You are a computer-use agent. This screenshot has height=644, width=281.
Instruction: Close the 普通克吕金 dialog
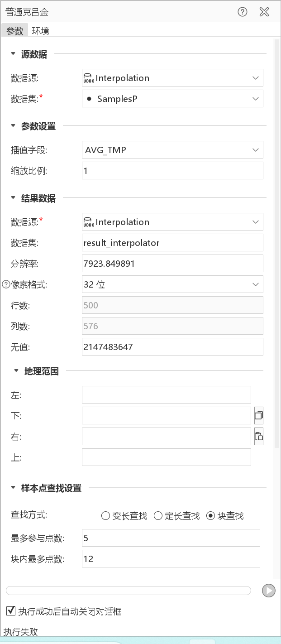(x=264, y=12)
